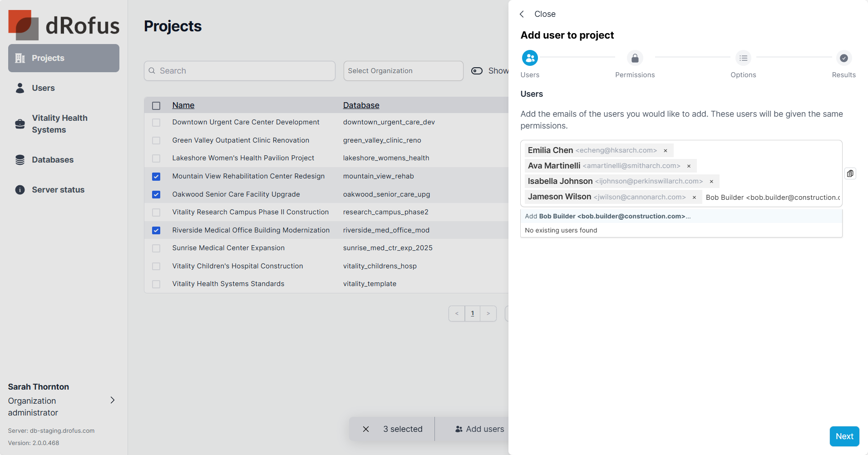Uncheck Mountain View Rehabilitation Center Redesign
Viewport: 868px width, 455px height.
pos(156,177)
